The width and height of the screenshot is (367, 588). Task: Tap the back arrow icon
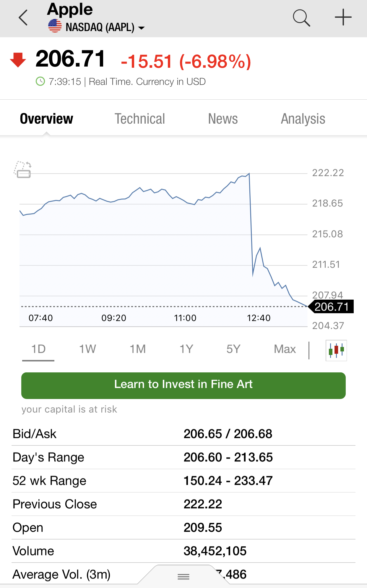click(x=23, y=18)
